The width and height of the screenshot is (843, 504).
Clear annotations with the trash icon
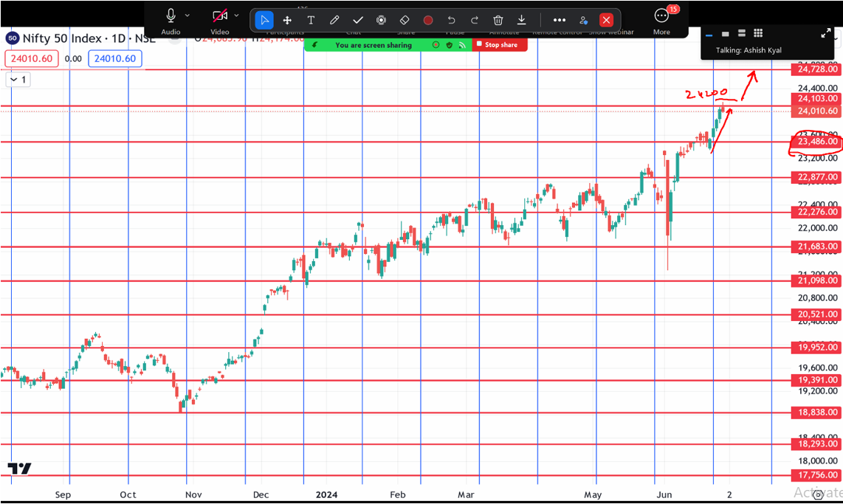coord(498,21)
